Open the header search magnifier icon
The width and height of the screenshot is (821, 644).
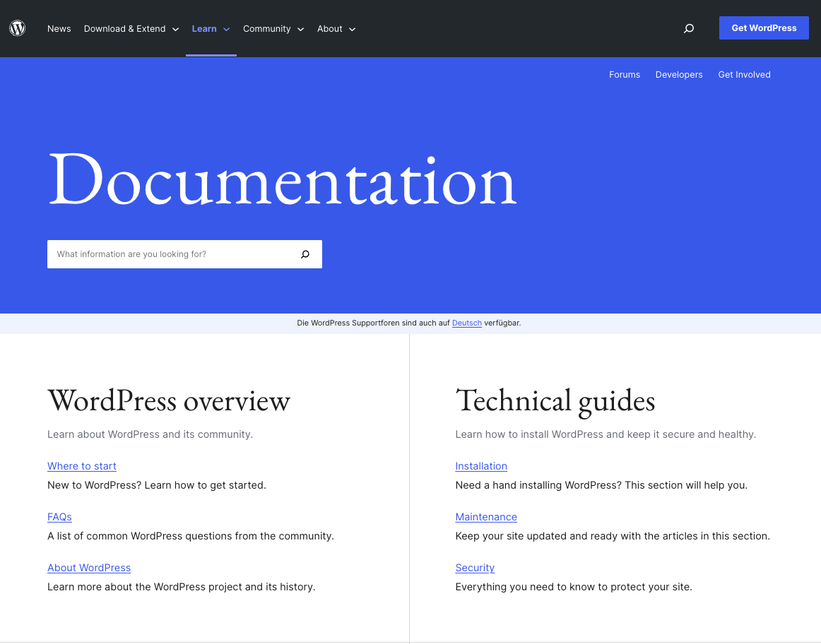(689, 28)
